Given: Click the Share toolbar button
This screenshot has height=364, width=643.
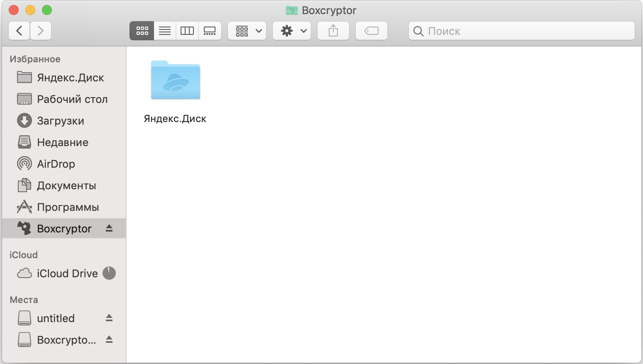Looking at the screenshot, I should point(333,31).
